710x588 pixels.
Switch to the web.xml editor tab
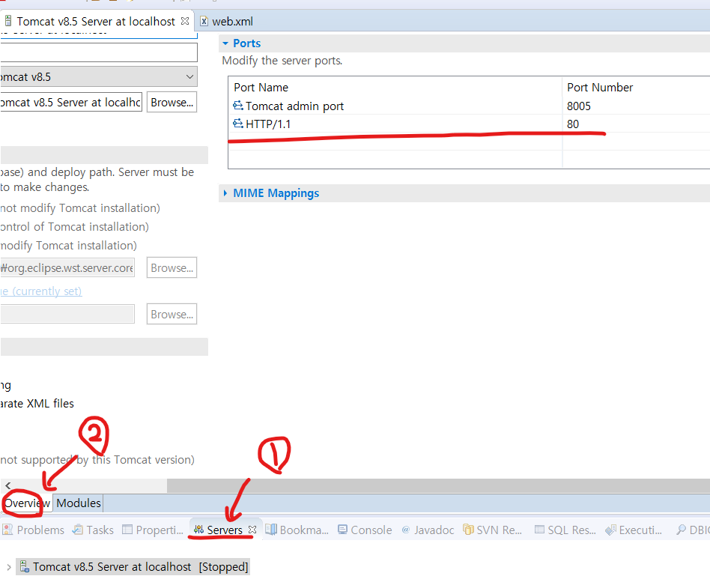227,21
